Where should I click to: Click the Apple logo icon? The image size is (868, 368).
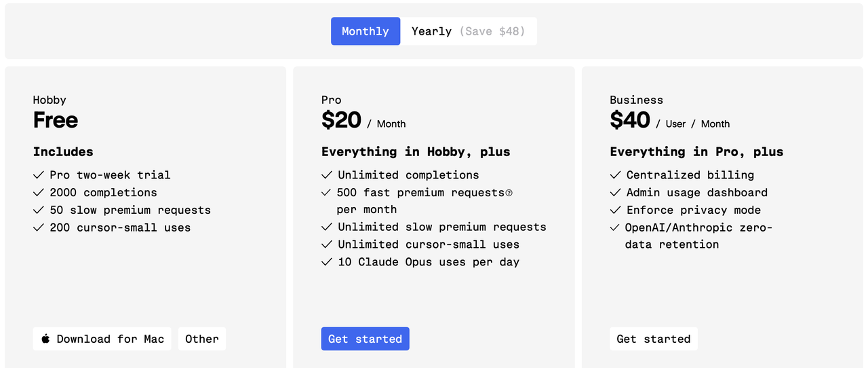(x=45, y=339)
